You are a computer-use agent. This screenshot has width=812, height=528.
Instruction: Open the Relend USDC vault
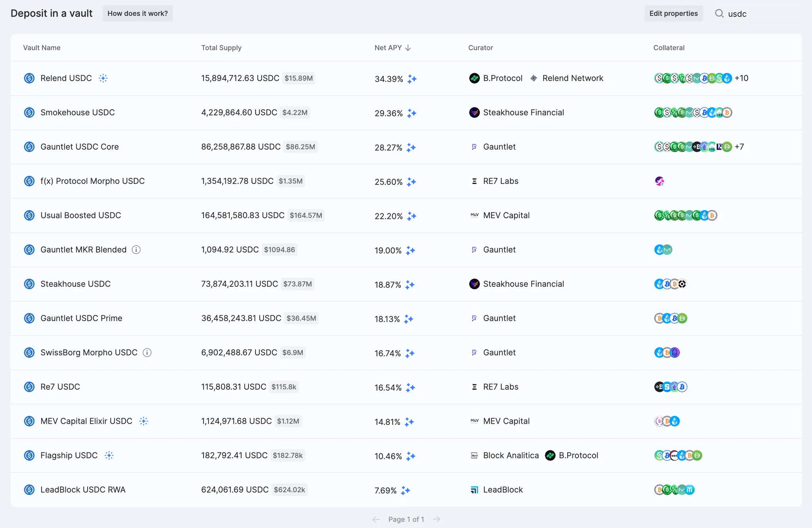click(x=66, y=78)
